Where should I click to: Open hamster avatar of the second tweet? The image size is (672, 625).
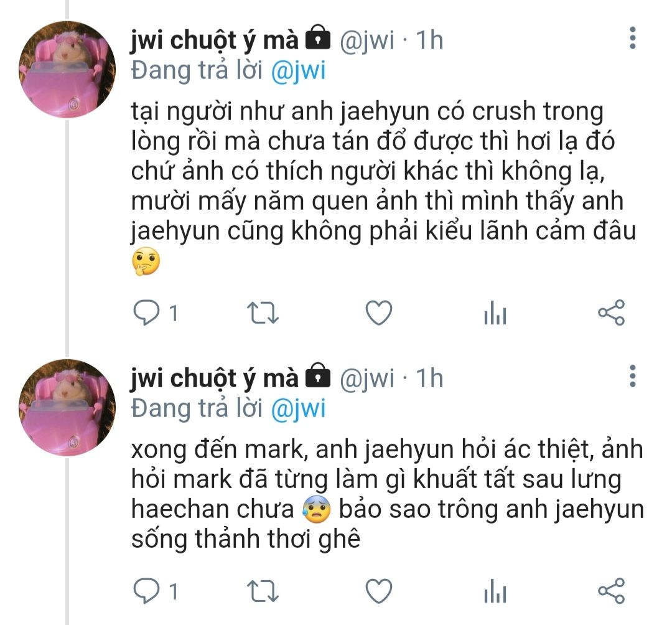(67, 407)
